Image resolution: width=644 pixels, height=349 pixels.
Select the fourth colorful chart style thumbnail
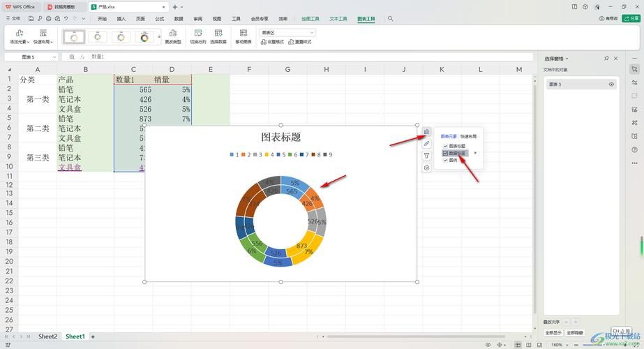(144, 37)
